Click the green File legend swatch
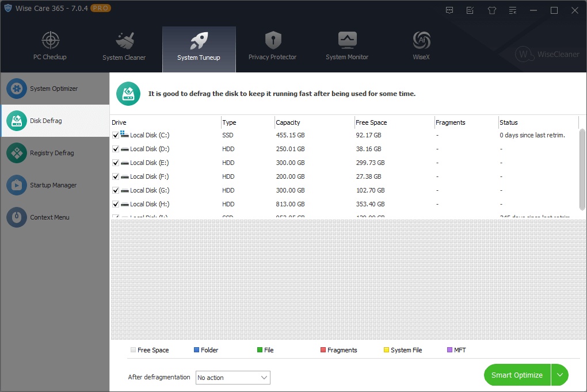Image resolution: width=587 pixels, height=392 pixels. [x=260, y=349]
